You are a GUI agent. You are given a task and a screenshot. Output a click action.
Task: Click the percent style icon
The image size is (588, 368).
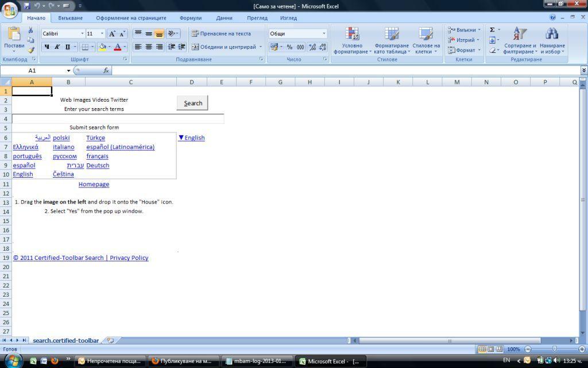click(289, 47)
